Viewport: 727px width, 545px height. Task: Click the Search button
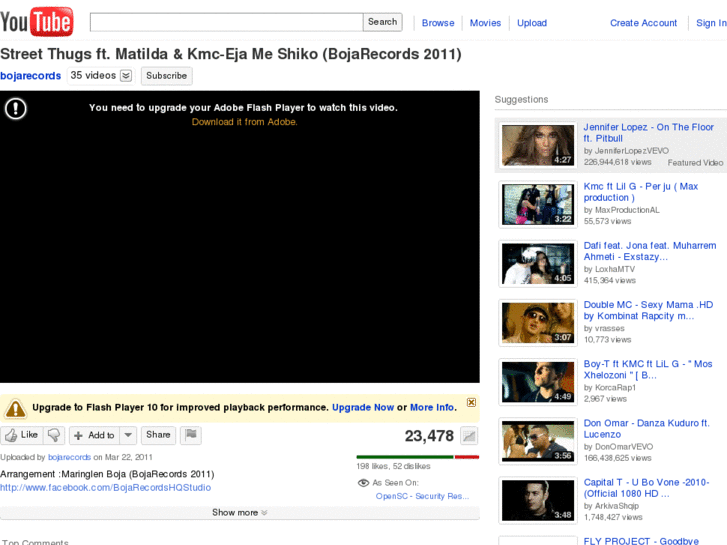point(383,22)
